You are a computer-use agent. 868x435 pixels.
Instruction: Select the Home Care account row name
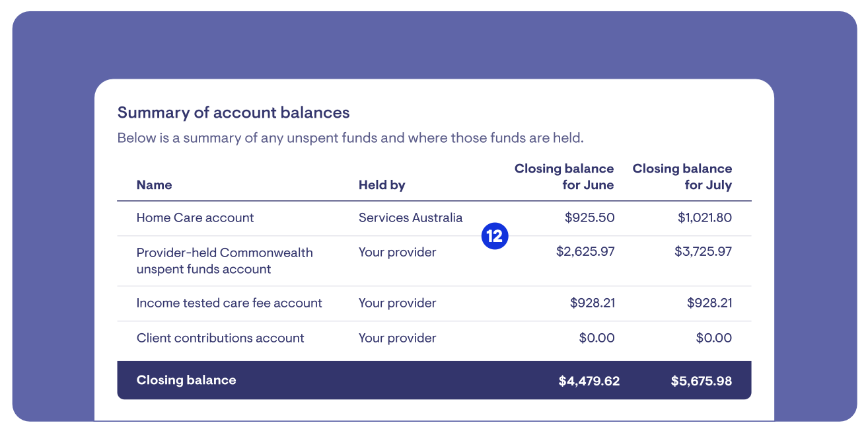(195, 217)
